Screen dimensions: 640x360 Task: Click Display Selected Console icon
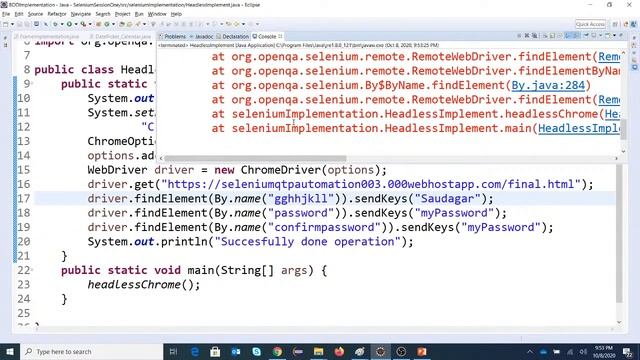(593, 36)
